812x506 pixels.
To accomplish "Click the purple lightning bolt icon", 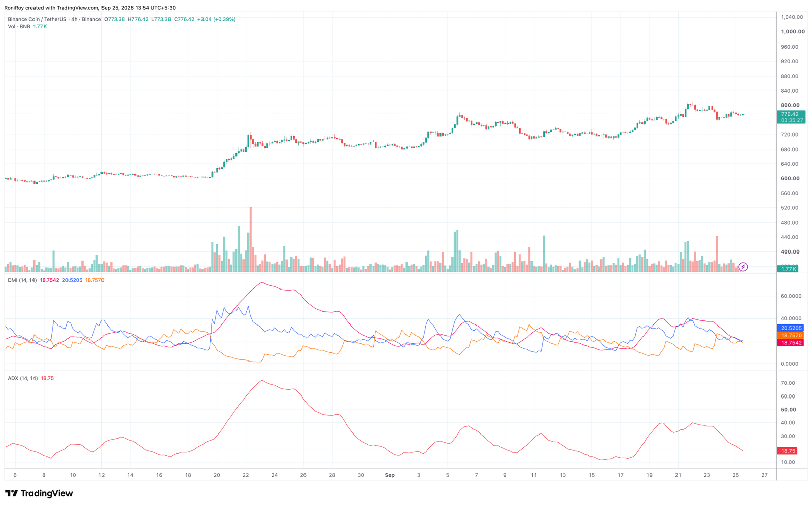I will pyautogui.click(x=743, y=267).
